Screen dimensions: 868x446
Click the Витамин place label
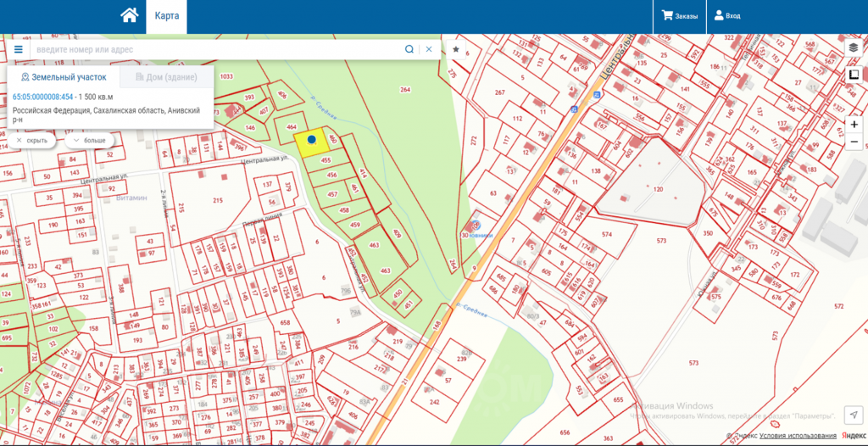(131, 198)
